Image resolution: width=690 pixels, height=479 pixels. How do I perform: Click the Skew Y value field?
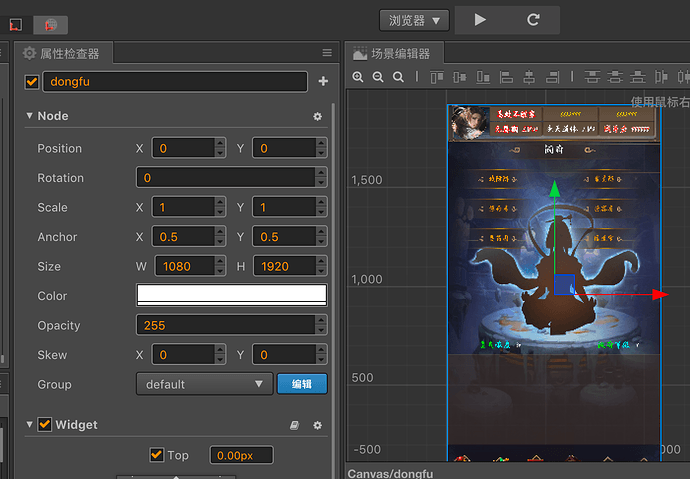coord(284,354)
